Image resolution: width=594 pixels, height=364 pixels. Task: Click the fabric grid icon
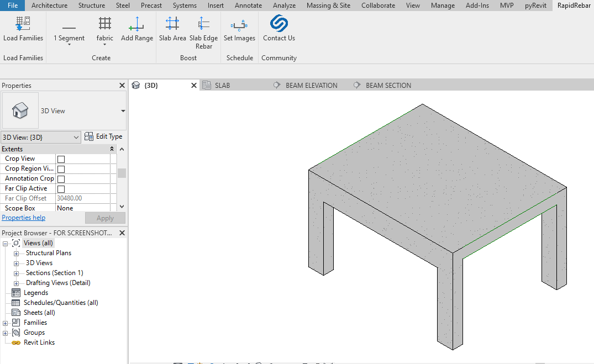(x=104, y=24)
